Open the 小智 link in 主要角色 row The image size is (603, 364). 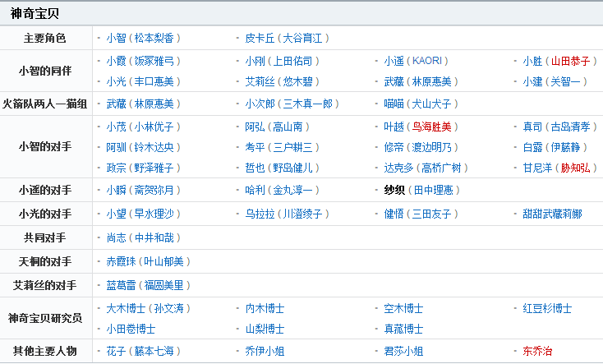click(x=116, y=38)
